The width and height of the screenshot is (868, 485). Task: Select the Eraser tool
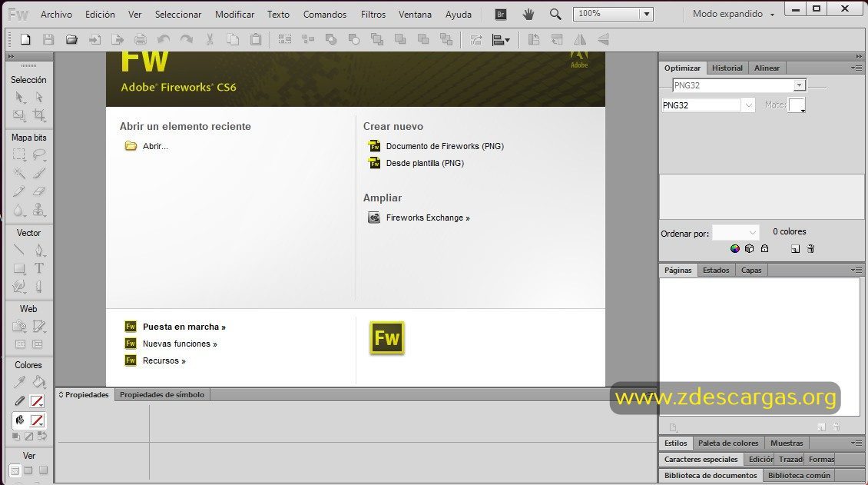point(38,191)
